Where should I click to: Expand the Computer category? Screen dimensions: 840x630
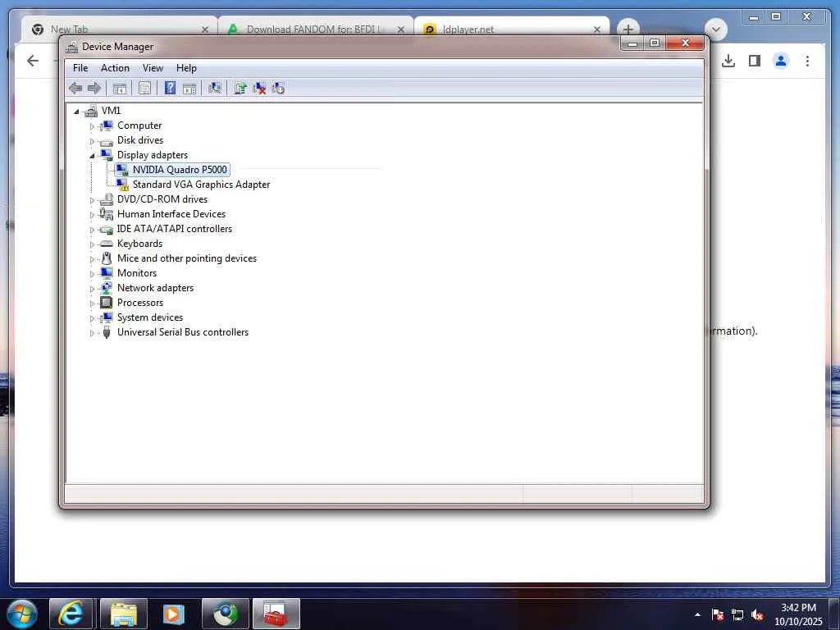click(x=92, y=126)
